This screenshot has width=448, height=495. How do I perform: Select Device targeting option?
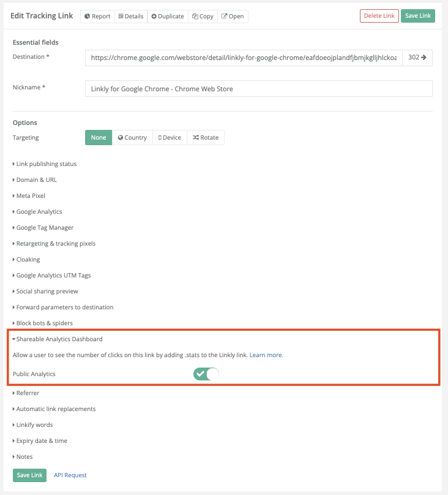170,138
